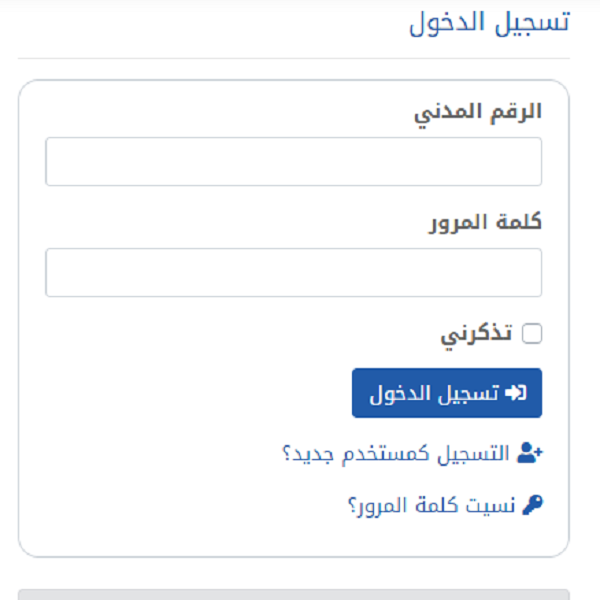
Task: Click the تسجيل الدخول page heading
Action: 489,23
